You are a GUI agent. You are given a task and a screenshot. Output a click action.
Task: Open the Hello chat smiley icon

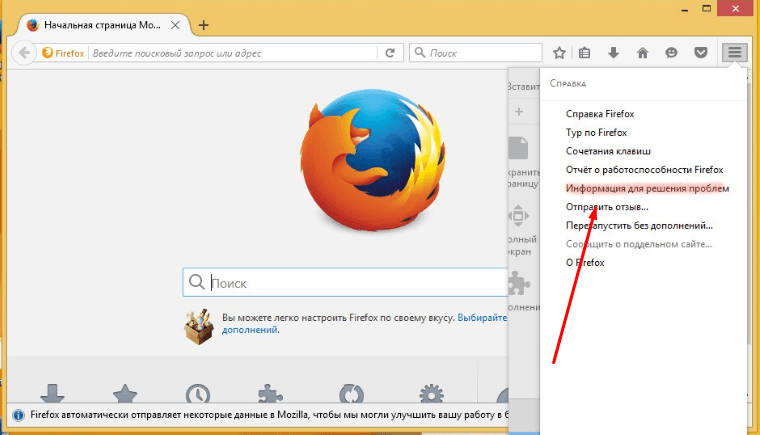(671, 52)
